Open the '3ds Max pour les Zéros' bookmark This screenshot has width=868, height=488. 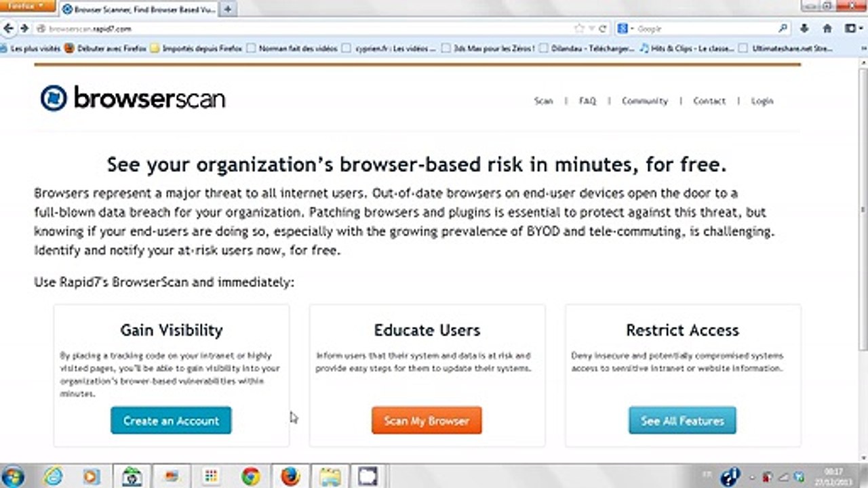coord(488,48)
